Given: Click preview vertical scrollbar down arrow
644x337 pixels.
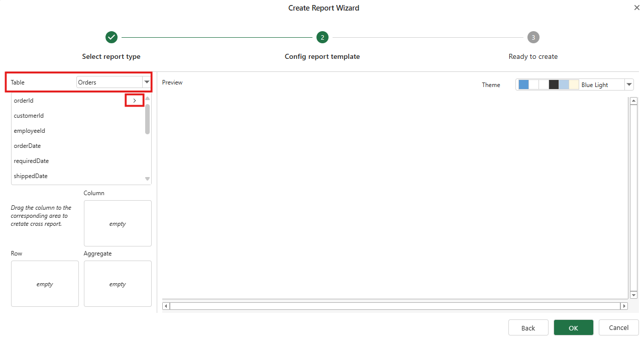Looking at the screenshot, I should click(x=633, y=295).
